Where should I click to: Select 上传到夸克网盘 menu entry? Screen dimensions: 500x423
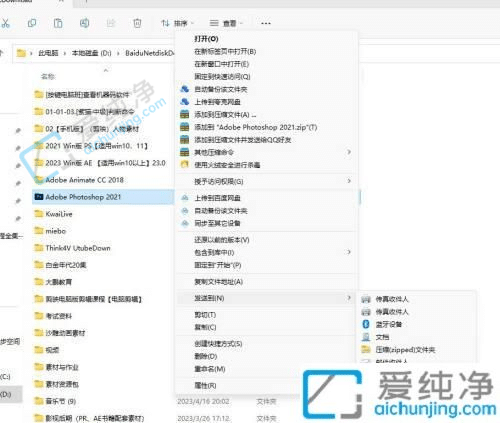pos(217,102)
